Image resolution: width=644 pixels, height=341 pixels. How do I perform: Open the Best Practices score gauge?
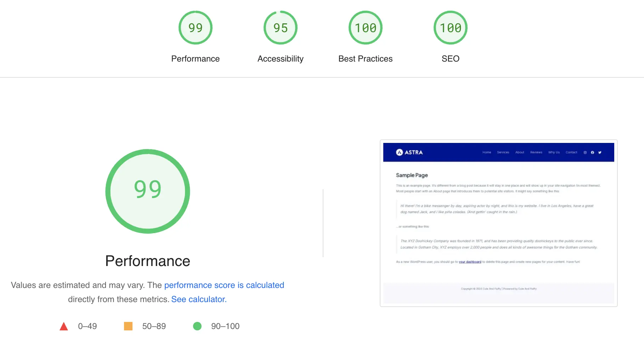365,28
